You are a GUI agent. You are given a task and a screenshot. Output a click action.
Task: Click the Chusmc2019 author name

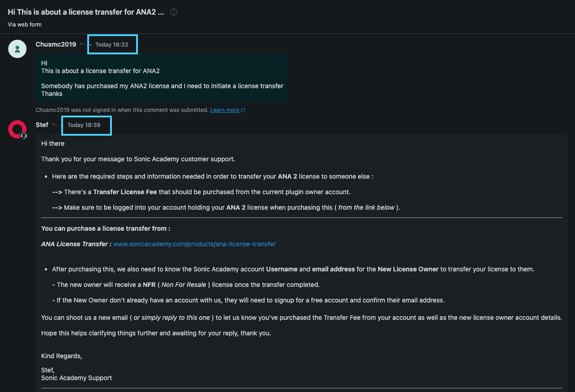coord(56,44)
